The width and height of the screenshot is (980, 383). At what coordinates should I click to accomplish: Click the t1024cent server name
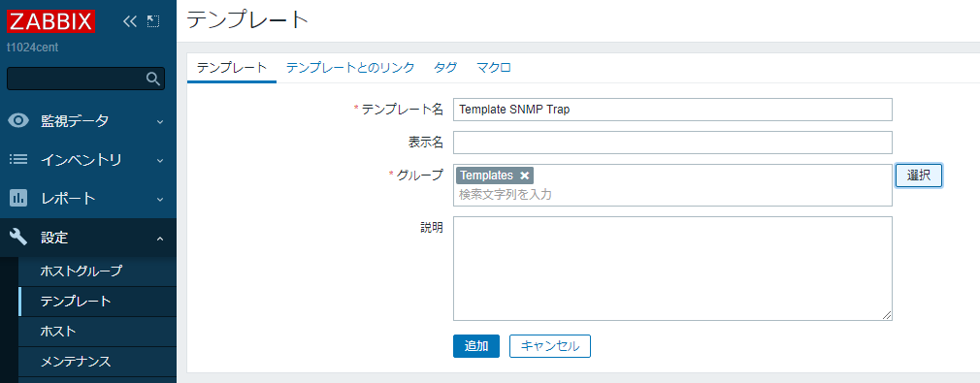[x=32, y=47]
